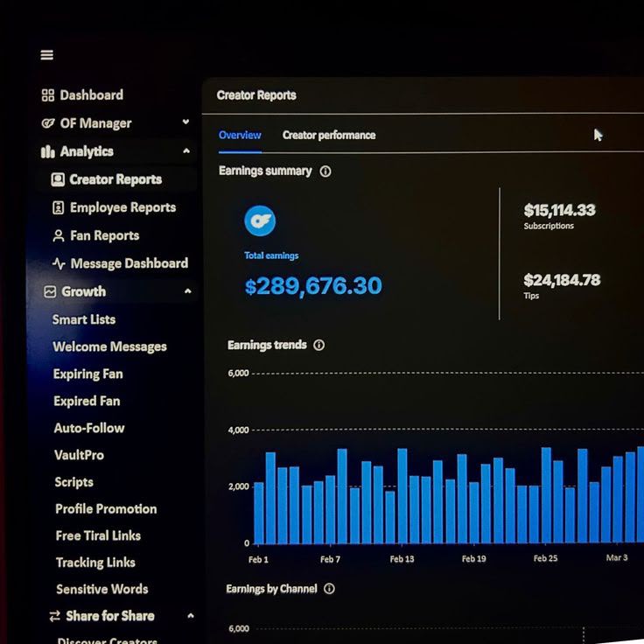The height and width of the screenshot is (644, 644).
Task: Click the Feb 25 axis label
Action: point(545,558)
